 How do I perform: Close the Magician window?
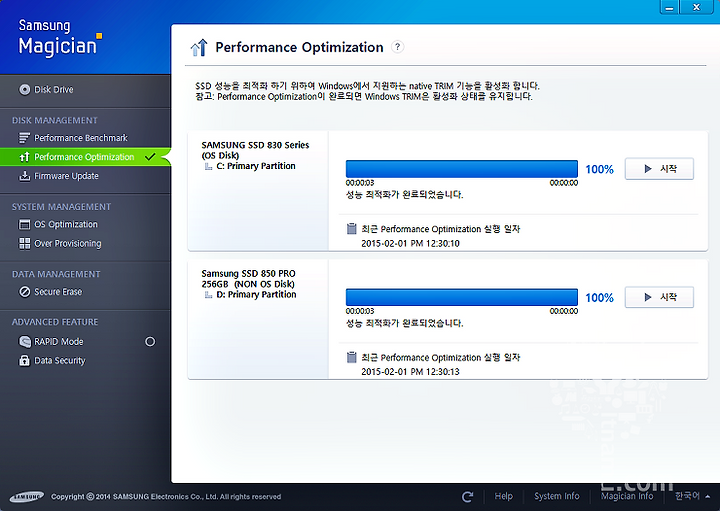[x=696, y=7]
